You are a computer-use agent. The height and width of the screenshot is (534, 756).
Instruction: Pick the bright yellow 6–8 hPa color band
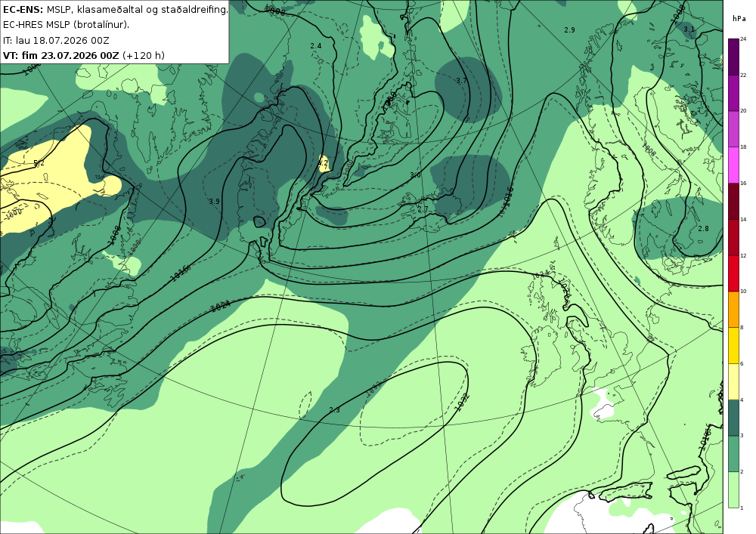pyautogui.click(x=733, y=345)
